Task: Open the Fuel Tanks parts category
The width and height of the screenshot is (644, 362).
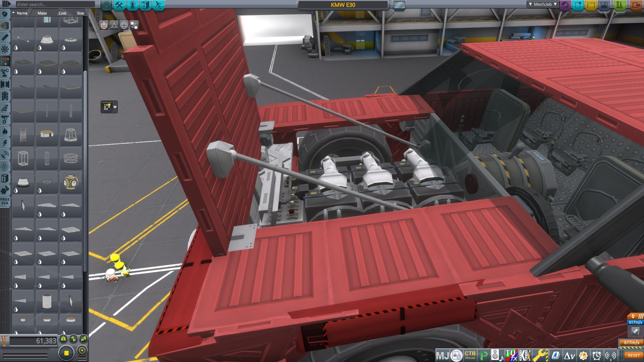Action: point(5,26)
